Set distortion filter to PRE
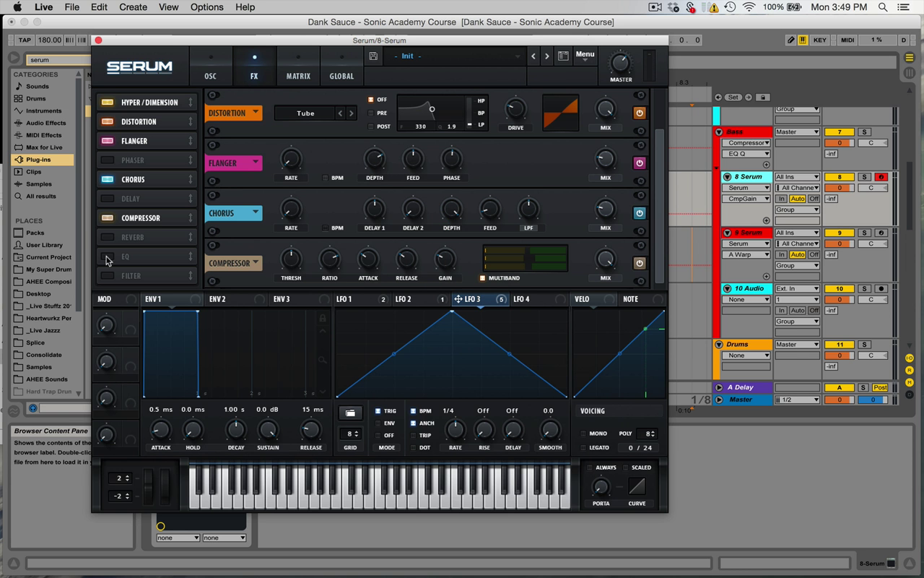The image size is (924, 578). (x=371, y=113)
